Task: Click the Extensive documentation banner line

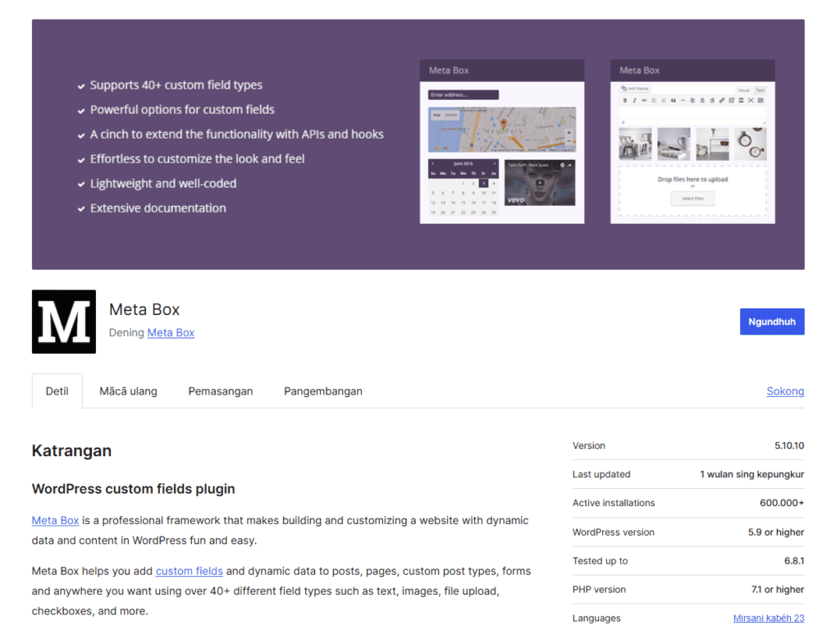Action: (158, 208)
